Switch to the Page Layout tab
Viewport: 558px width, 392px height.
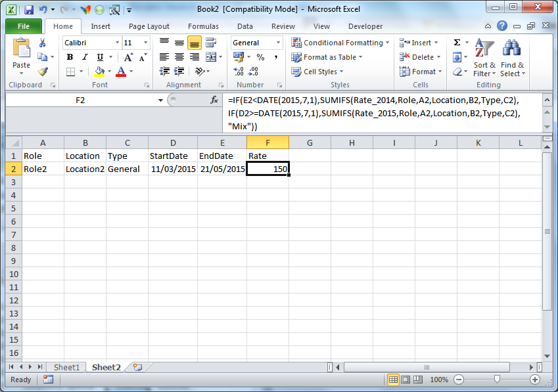tap(149, 26)
